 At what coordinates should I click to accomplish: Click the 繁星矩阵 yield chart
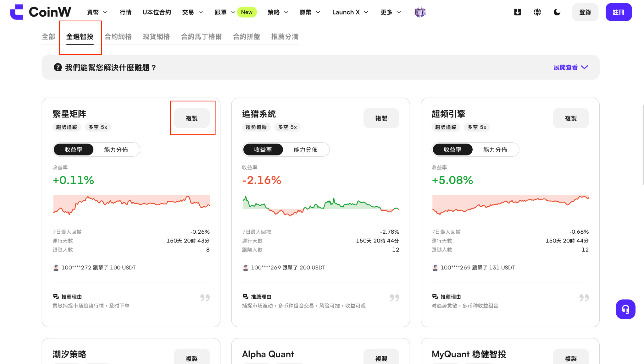(x=131, y=205)
